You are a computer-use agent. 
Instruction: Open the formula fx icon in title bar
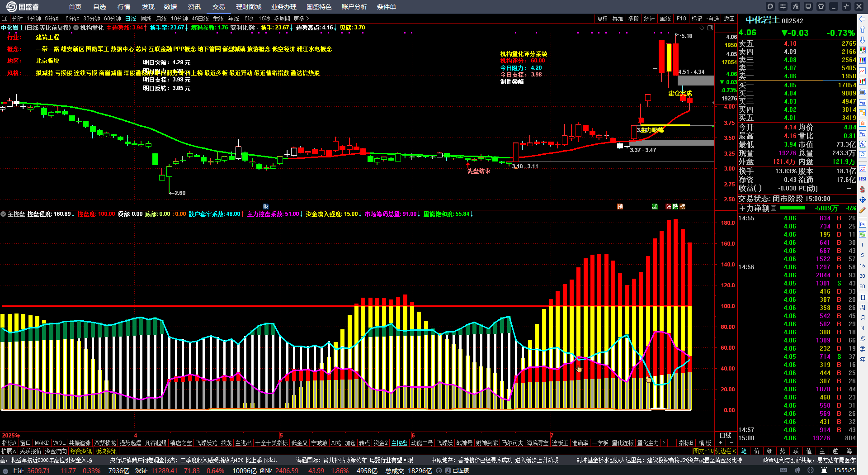pyautogui.click(x=796, y=6)
